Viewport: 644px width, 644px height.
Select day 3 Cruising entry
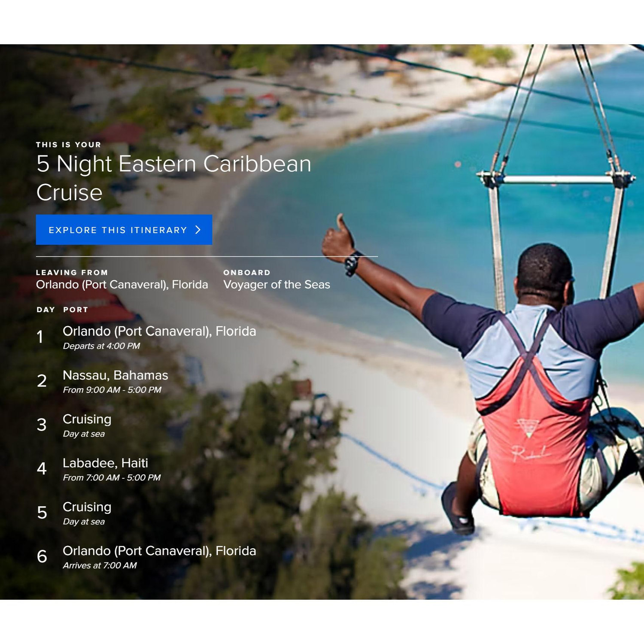[x=87, y=419]
